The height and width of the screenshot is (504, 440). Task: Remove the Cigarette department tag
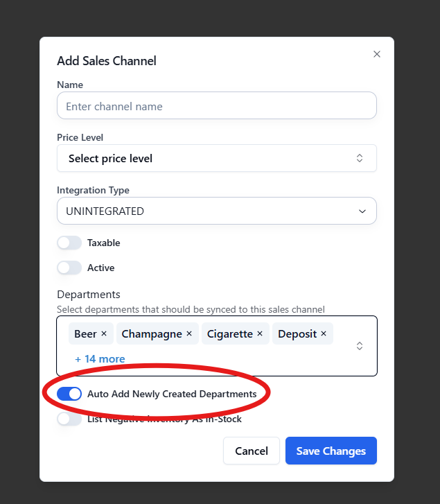point(260,333)
